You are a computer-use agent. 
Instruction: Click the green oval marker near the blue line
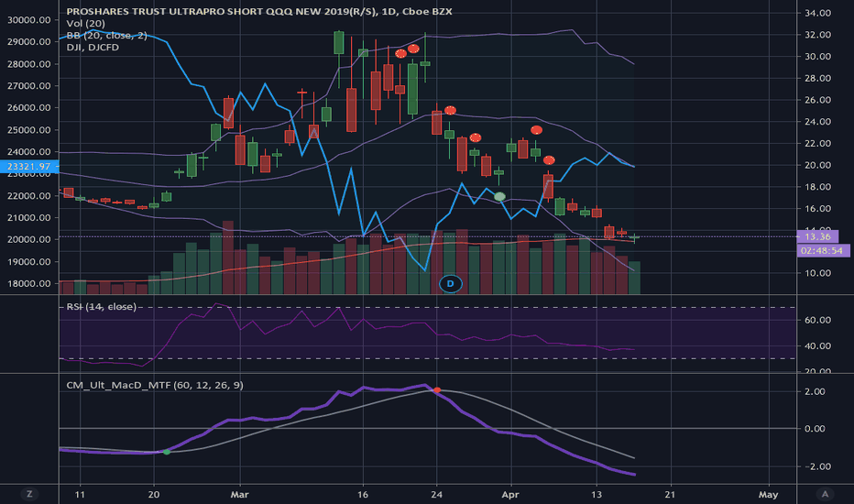click(499, 197)
